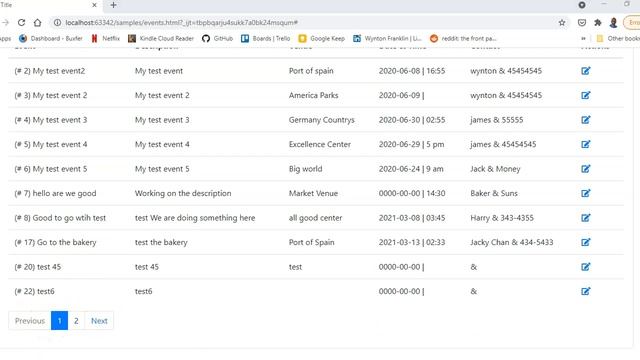Open the Chrome profile avatar
The image size is (640, 360).
tap(613, 22)
